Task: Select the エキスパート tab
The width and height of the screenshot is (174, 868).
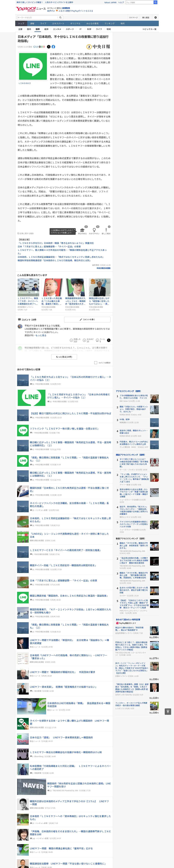Action: (x=58, y=24)
